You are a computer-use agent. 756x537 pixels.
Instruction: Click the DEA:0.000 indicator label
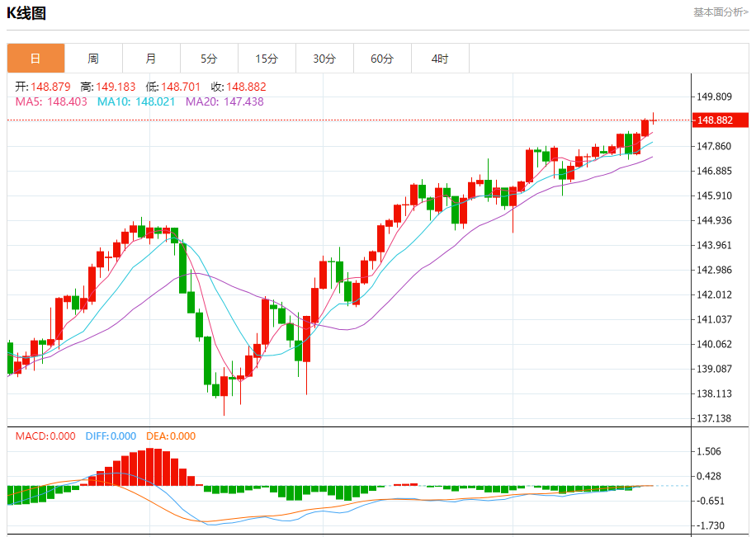point(171,436)
